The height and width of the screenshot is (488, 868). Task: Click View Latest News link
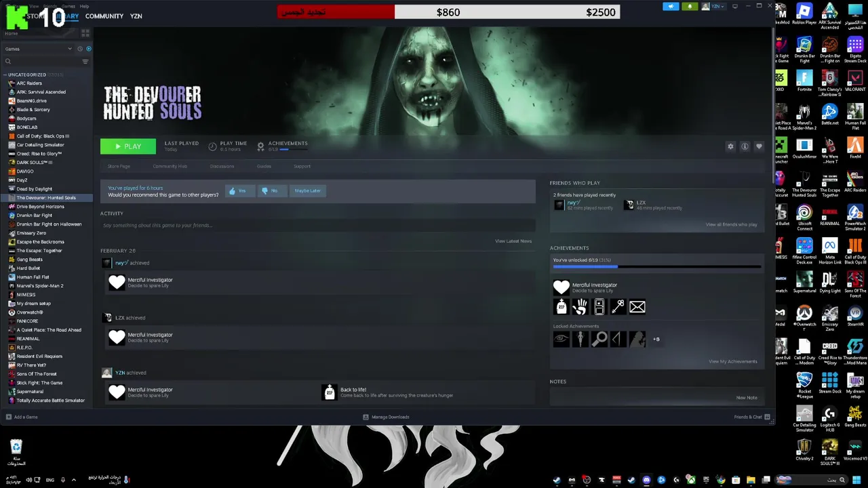pos(513,241)
